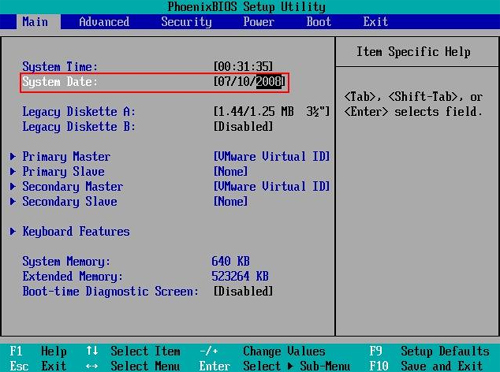Image resolution: width=500 pixels, height=372 pixels.
Task: Expand the Primary Slave arrow
Action: click(13, 171)
